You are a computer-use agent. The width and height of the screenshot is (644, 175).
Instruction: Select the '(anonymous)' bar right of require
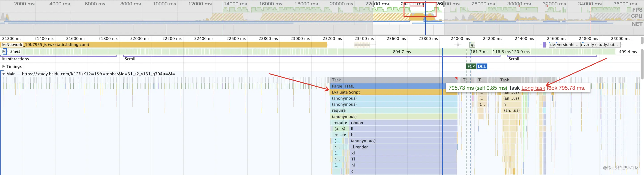[403, 141]
